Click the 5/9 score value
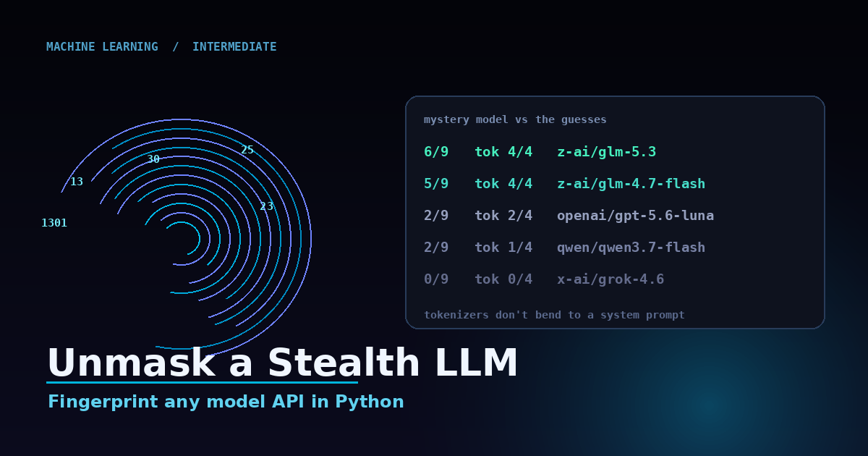868x456 pixels. (x=436, y=184)
